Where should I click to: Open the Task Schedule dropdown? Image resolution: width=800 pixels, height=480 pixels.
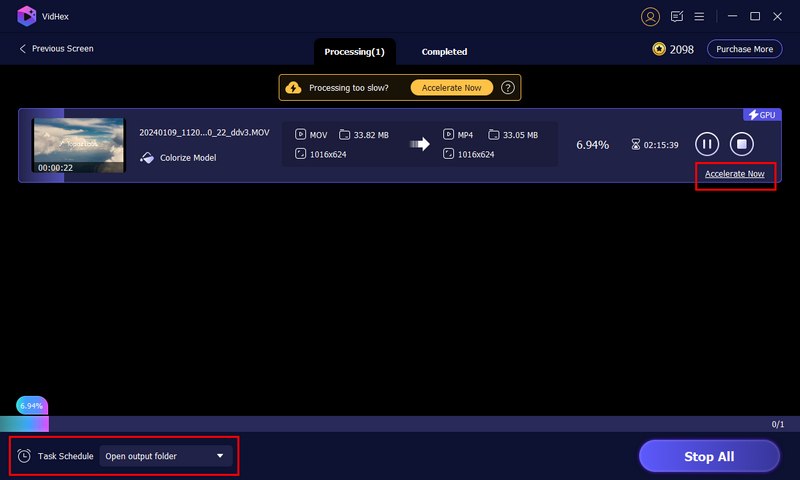pyautogui.click(x=165, y=456)
